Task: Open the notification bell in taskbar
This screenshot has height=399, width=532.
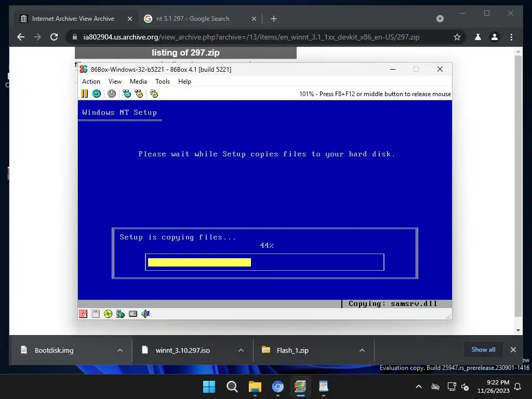Action: click(x=518, y=387)
